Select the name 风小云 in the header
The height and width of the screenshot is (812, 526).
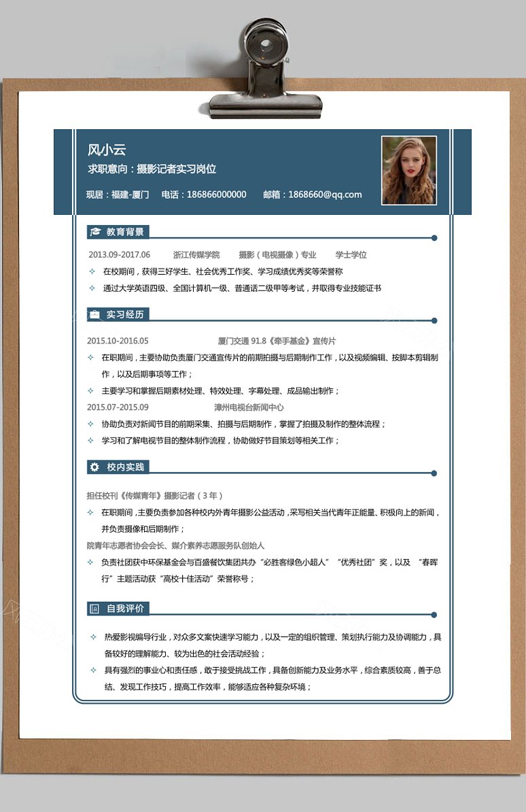[107, 150]
